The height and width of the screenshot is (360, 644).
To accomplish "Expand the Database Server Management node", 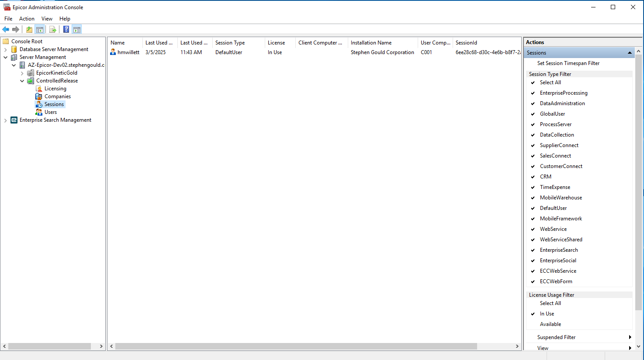I will 5,50.
